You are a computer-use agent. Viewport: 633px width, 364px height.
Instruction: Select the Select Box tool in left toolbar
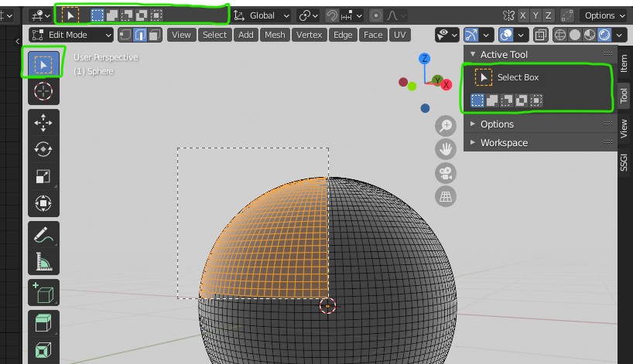[43, 64]
